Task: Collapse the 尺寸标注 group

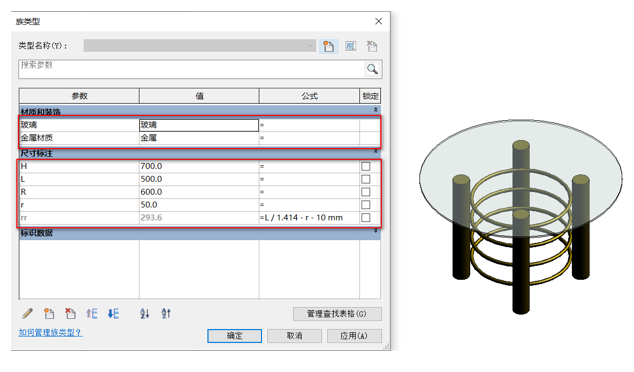Action: pyautogui.click(x=375, y=152)
